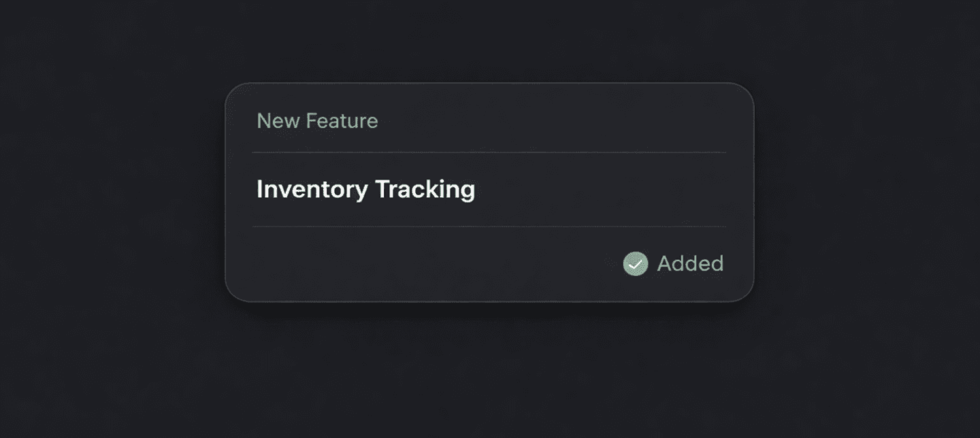Image resolution: width=980 pixels, height=438 pixels.
Task: Toggle the Added status checkmark
Action: (636, 264)
